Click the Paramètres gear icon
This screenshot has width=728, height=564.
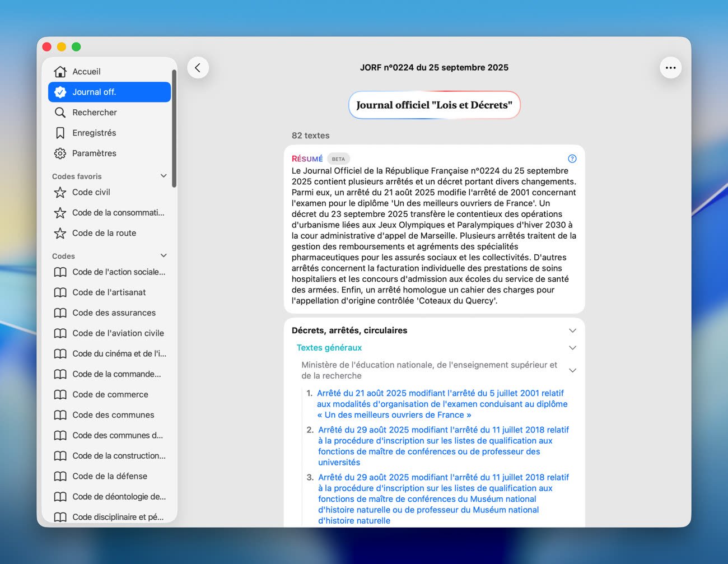point(60,153)
